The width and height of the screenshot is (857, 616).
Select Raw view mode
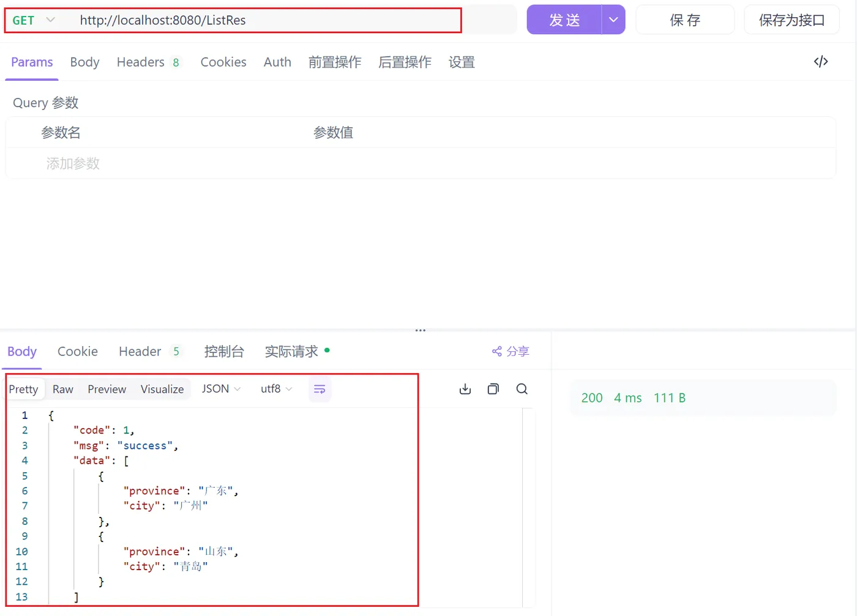coord(63,389)
